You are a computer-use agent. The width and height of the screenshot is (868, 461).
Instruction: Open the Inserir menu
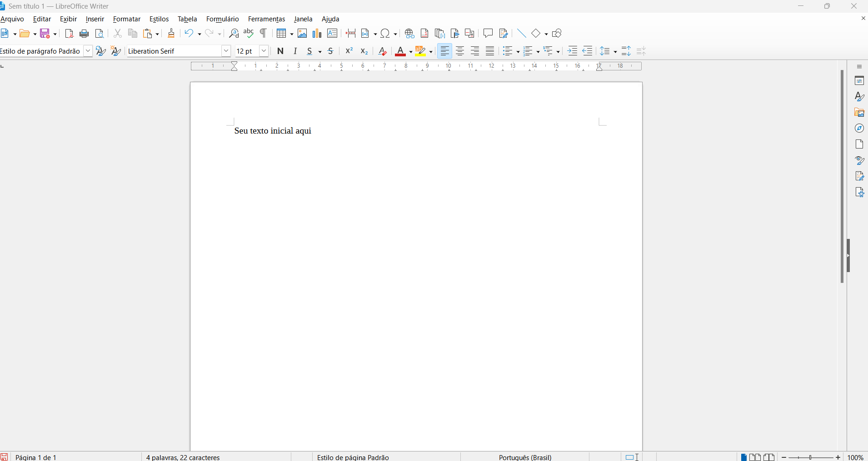(95, 19)
